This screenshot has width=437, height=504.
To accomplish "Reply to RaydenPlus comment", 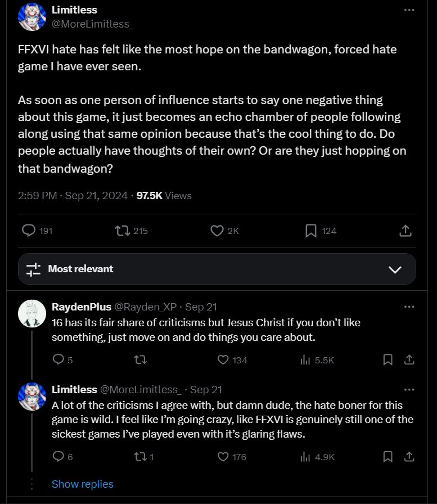I will 58,359.
